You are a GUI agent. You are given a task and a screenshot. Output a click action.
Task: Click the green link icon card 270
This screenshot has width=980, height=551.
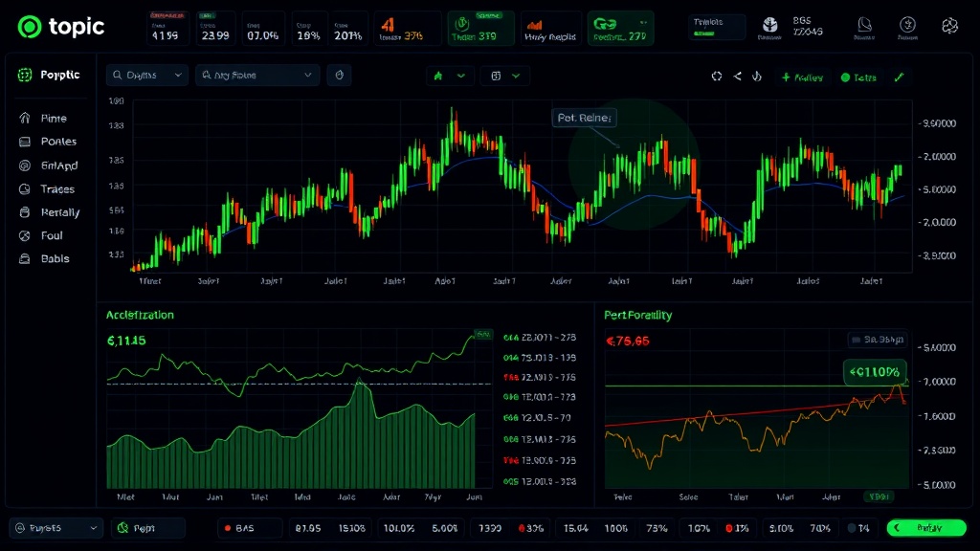coord(620,28)
